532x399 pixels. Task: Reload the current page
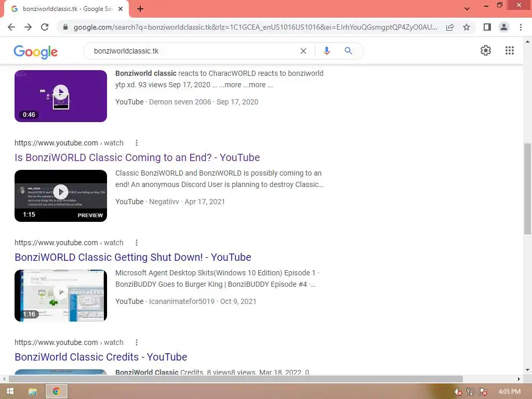pos(45,27)
